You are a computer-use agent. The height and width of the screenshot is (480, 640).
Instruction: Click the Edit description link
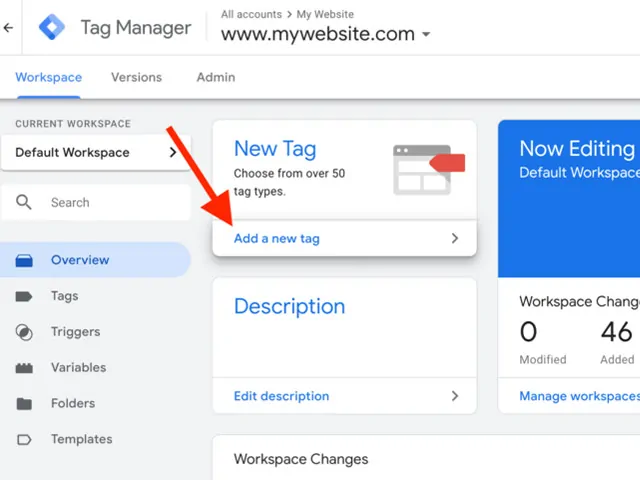click(x=281, y=396)
